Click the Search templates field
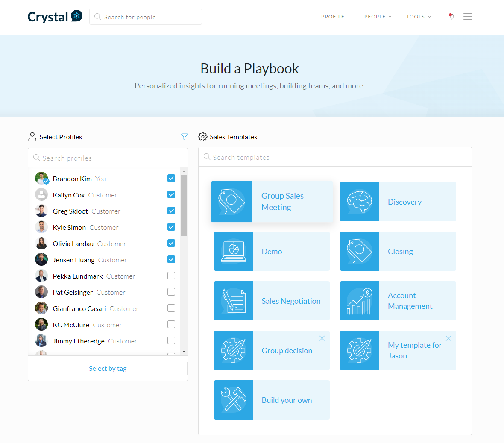 click(335, 157)
